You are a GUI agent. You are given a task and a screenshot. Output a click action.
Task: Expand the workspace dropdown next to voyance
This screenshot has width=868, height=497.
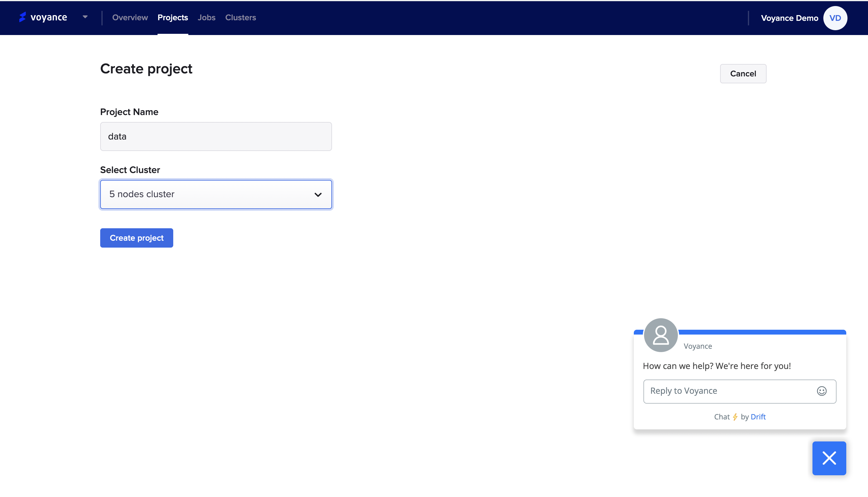pyautogui.click(x=85, y=17)
